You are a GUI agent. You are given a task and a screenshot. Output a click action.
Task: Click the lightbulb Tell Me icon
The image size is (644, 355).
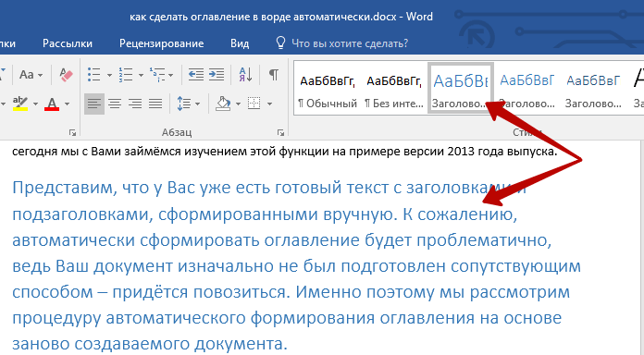[x=280, y=43]
